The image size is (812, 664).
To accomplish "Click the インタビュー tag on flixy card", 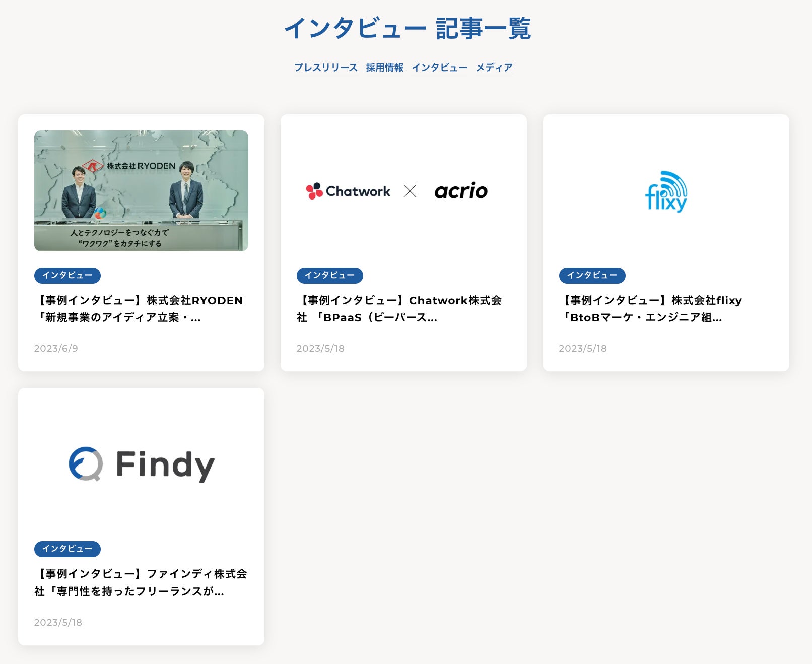I will (x=592, y=276).
